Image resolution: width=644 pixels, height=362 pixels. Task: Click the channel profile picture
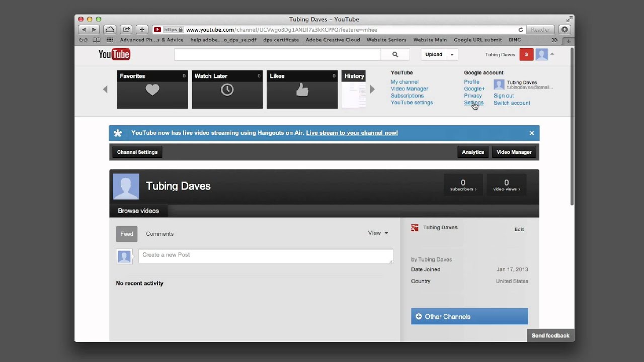point(126,187)
